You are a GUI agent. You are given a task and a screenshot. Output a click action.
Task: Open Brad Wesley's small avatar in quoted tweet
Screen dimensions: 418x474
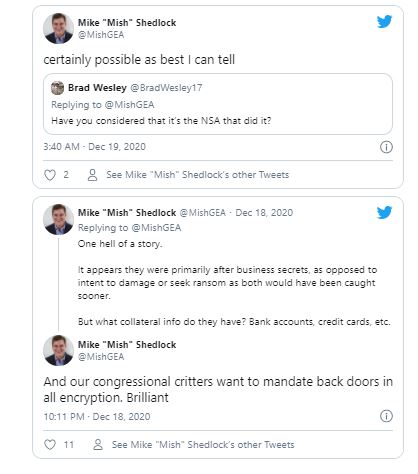coord(57,88)
